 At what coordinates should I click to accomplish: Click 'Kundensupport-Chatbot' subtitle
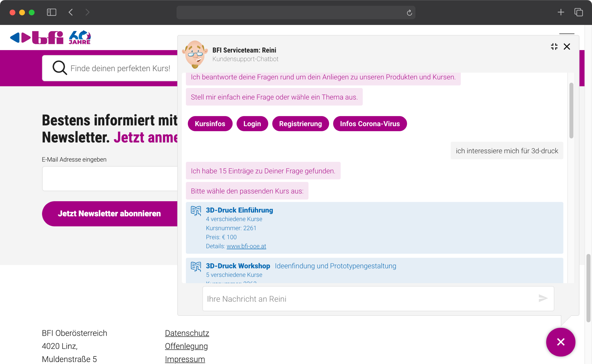pyautogui.click(x=245, y=59)
